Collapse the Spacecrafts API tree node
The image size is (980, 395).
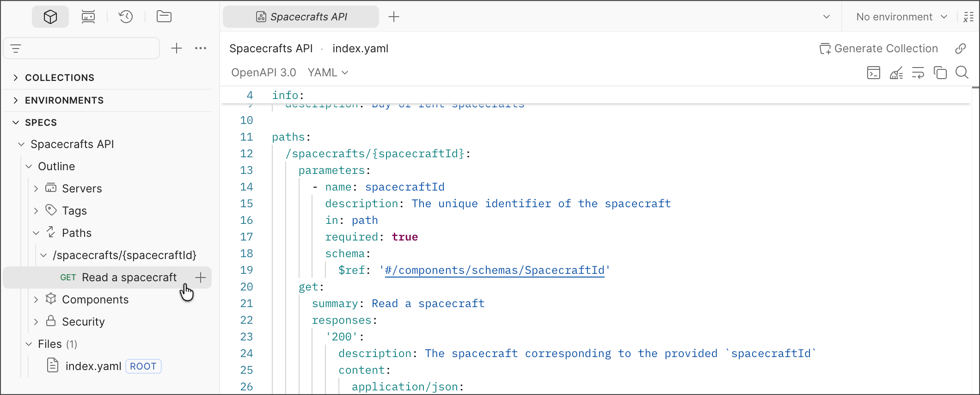click(x=21, y=144)
